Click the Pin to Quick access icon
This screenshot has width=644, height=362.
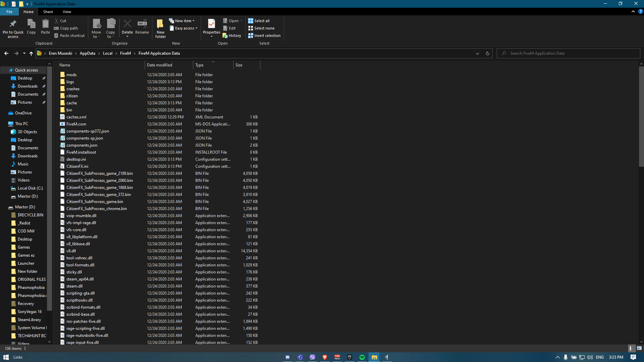click(x=13, y=28)
